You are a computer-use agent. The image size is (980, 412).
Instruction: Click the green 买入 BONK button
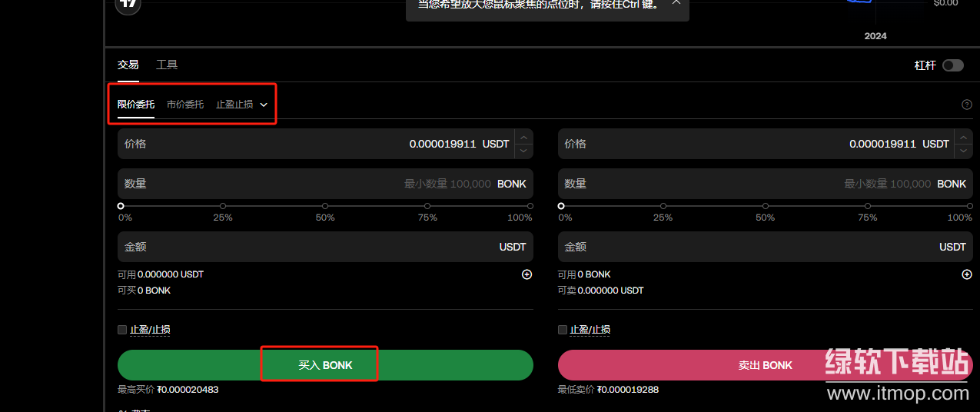pyautogui.click(x=325, y=365)
